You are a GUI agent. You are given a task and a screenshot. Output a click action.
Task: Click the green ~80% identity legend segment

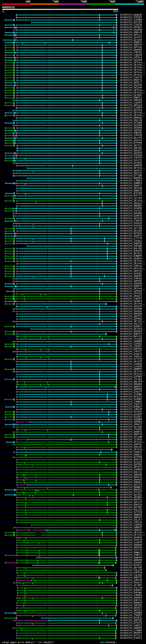click(101, 4)
